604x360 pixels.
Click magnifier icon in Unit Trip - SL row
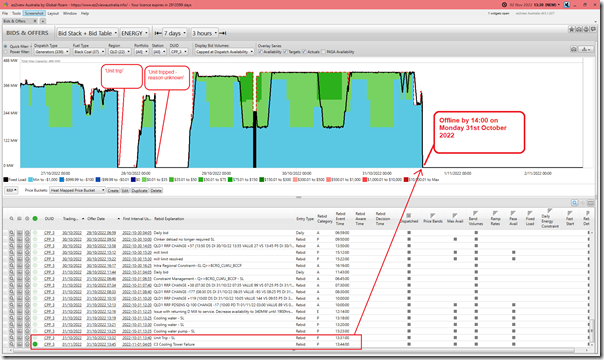[x=12, y=338]
